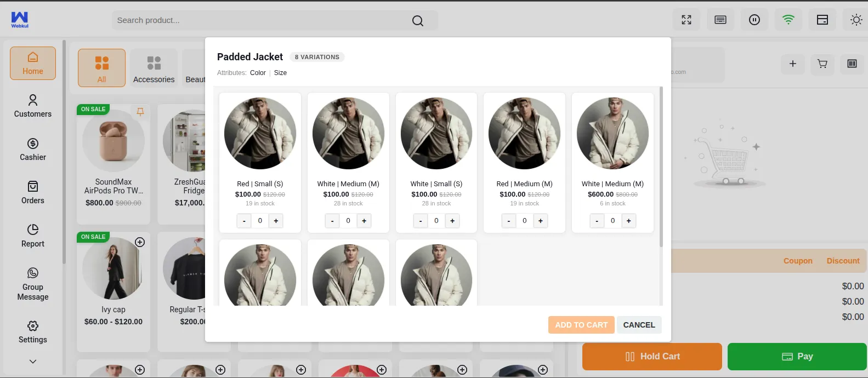Expand sidebar with bottom chevron
The height and width of the screenshot is (378, 868).
coord(33,362)
